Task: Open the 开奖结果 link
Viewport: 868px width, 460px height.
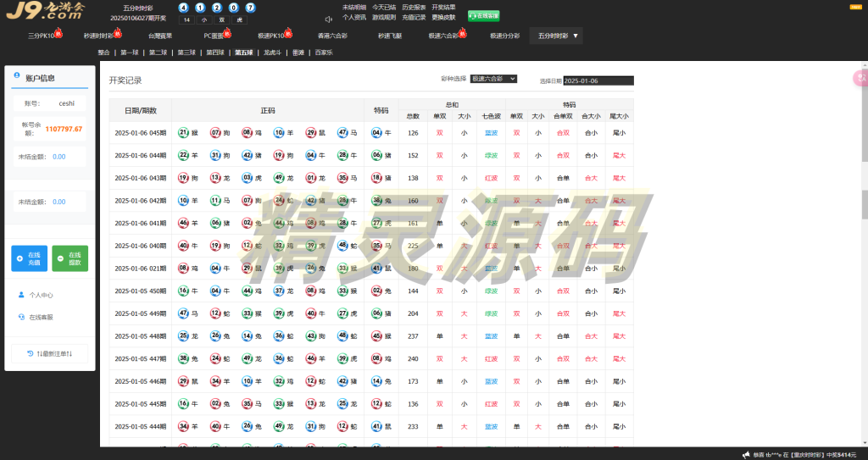Action: click(x=443, y=8)
